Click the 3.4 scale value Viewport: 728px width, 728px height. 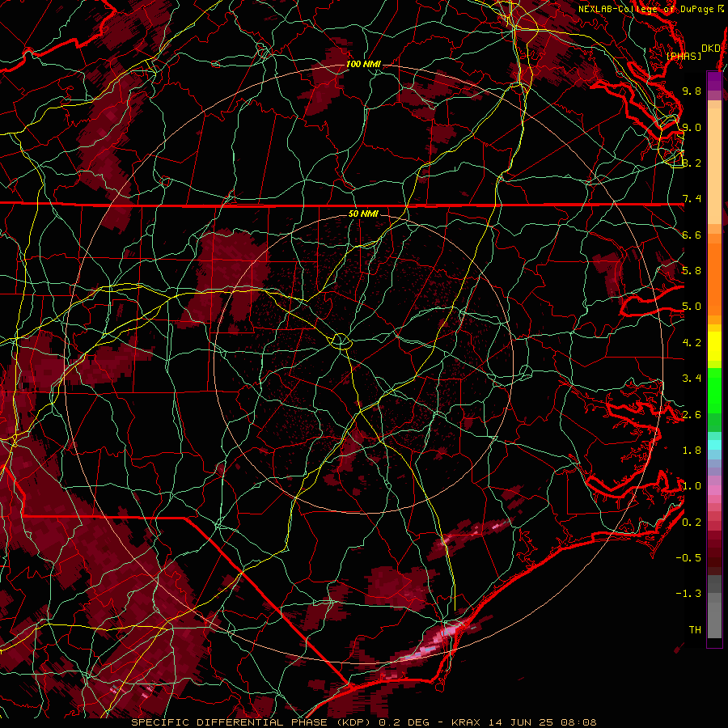pos(692,379)
